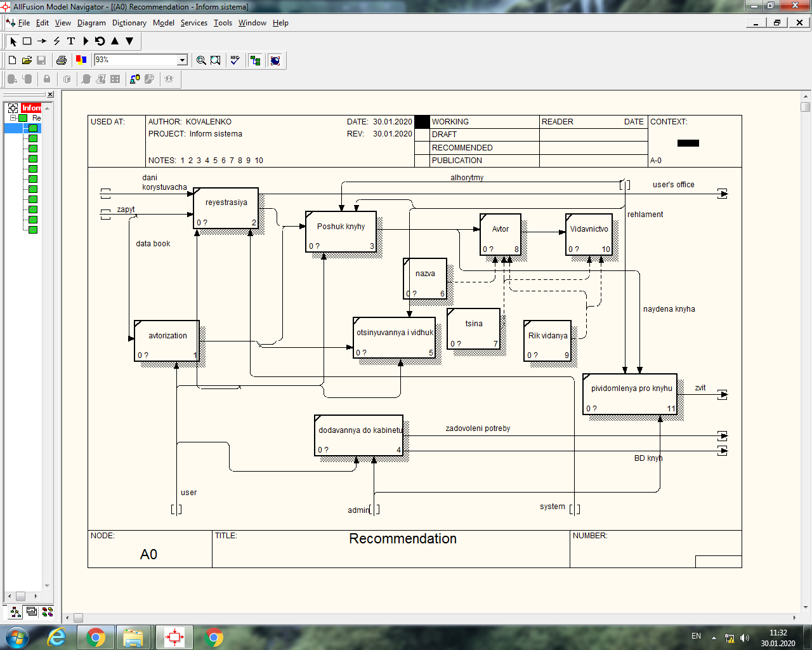This screenshot has width=812, height=650.
Task: Open the zoom percentage dropdown arrow
Action: (183, 60)
